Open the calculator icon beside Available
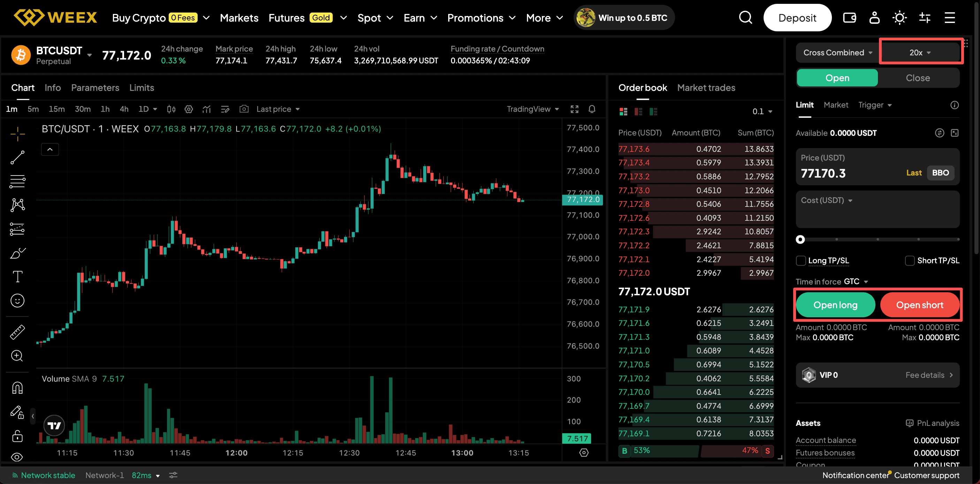 (x=955, y=133)
